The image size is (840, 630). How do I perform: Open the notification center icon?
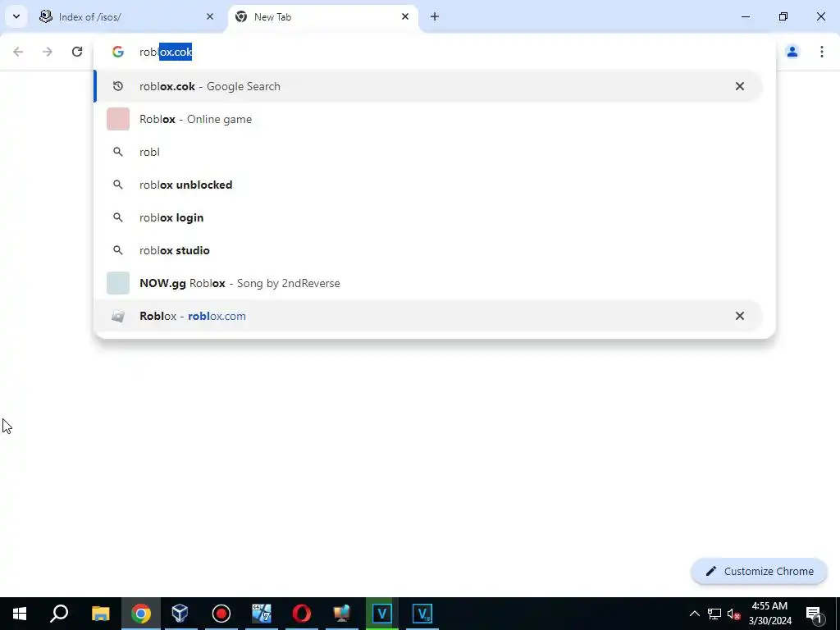coord(813,614)
